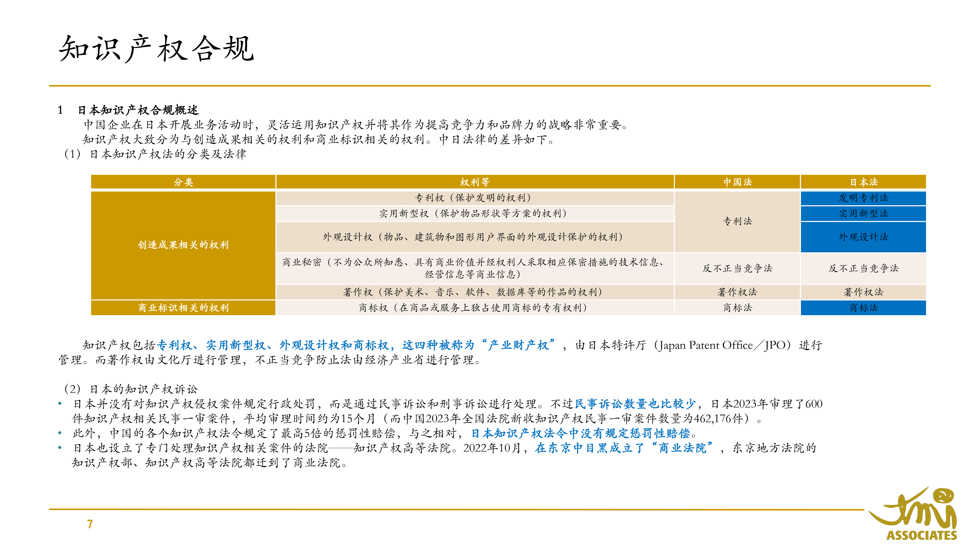Click the blue text 日本知识产权法令中没有规定惩罚性赔偿

point(581,433)
